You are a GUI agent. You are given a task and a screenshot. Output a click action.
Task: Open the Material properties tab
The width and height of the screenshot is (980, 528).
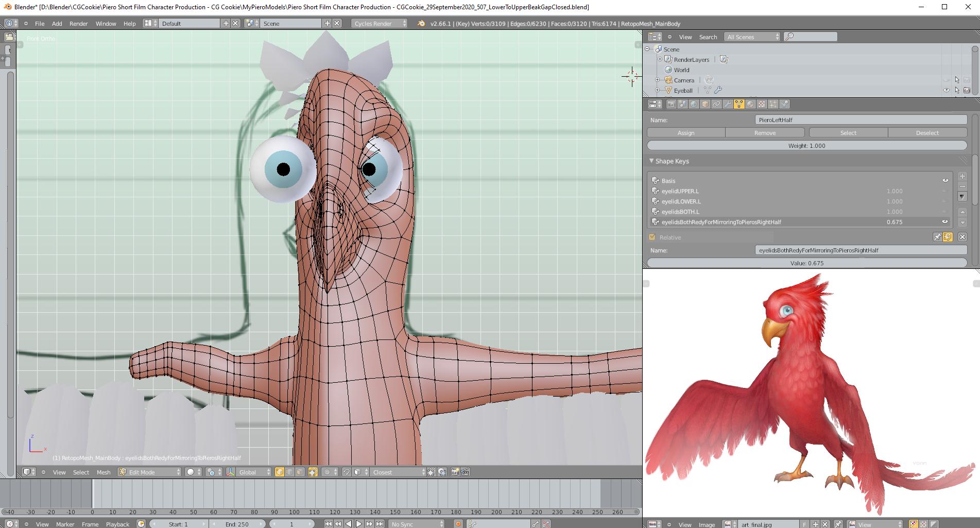(750, 104)
